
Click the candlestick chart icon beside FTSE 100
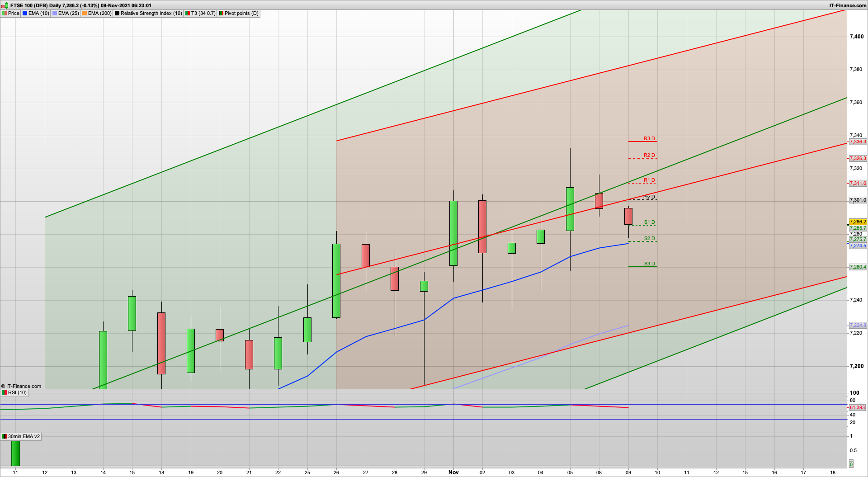[x=5, y=5]
